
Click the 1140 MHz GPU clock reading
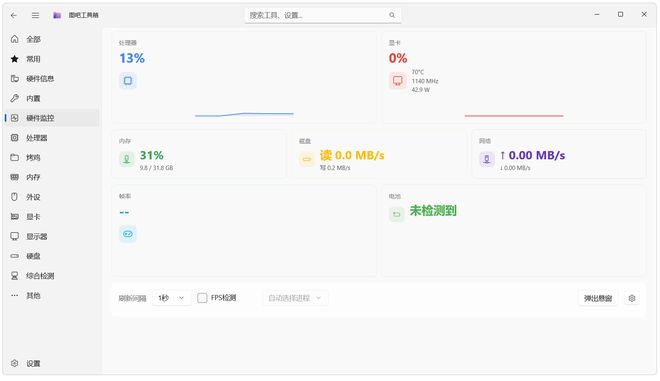(x=425, y=81)
